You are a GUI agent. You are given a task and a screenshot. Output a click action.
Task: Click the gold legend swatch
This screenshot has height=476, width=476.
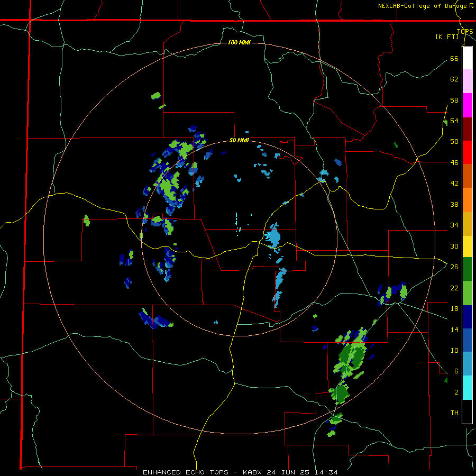click(467, 224)
